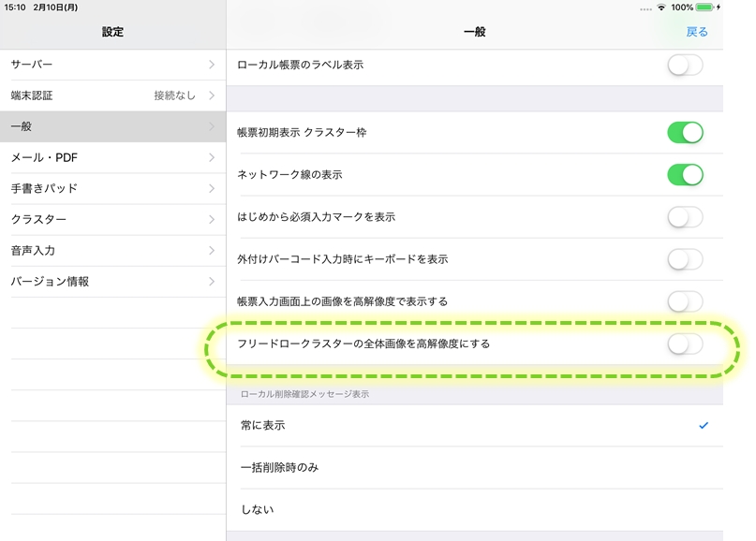The width and height of the screenshot is (756, 541).
Task: Toggle ローカル帳票のラベル表示 switch
Action: point(685,65)
